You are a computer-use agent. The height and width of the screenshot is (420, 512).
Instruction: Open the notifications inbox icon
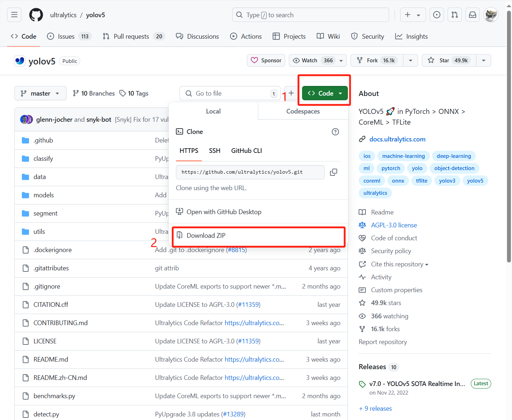[473, 15]
